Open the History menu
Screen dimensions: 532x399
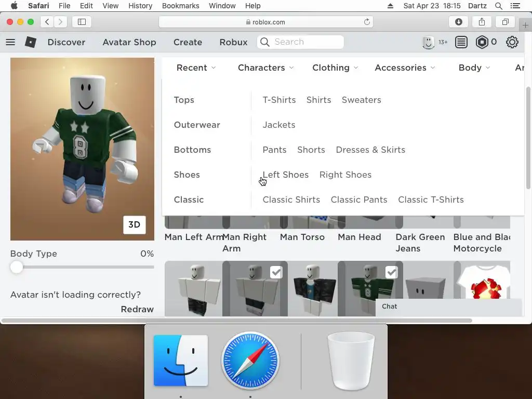tap(140, 6)
